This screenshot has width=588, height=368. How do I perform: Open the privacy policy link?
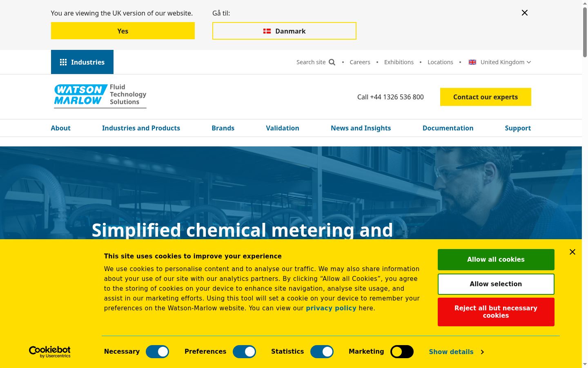click(331, 308)
